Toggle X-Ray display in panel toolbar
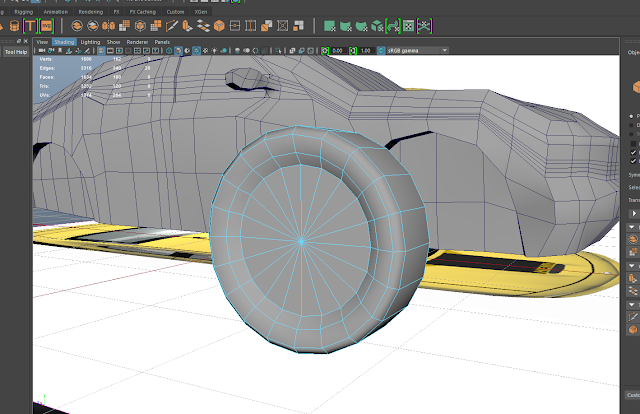 pyautogui.click(x=292, y=51)
